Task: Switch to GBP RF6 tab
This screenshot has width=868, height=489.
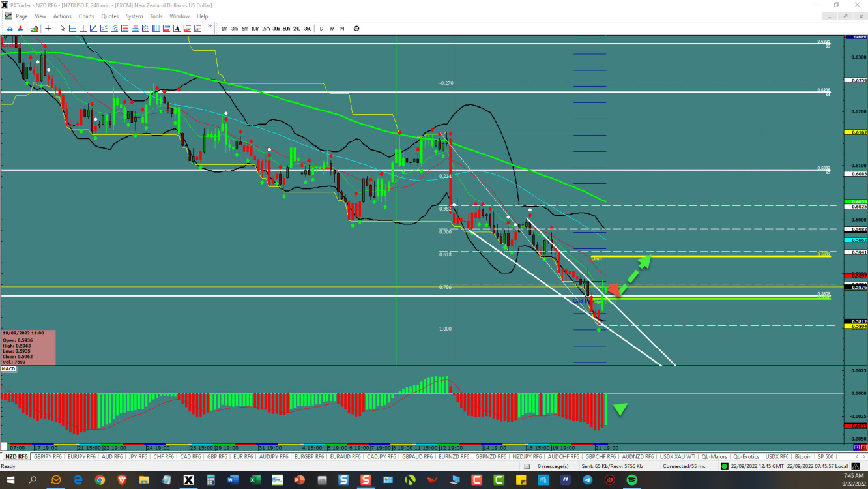Action: tap(217, 457)
